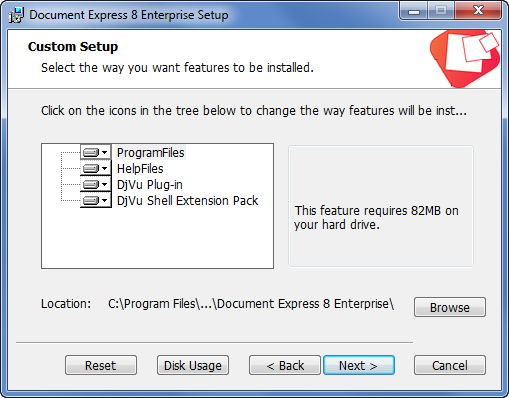The width and height of the screenshot is (509, 398).
Task: Click the red Document Express logo
Action: point(465,59)
